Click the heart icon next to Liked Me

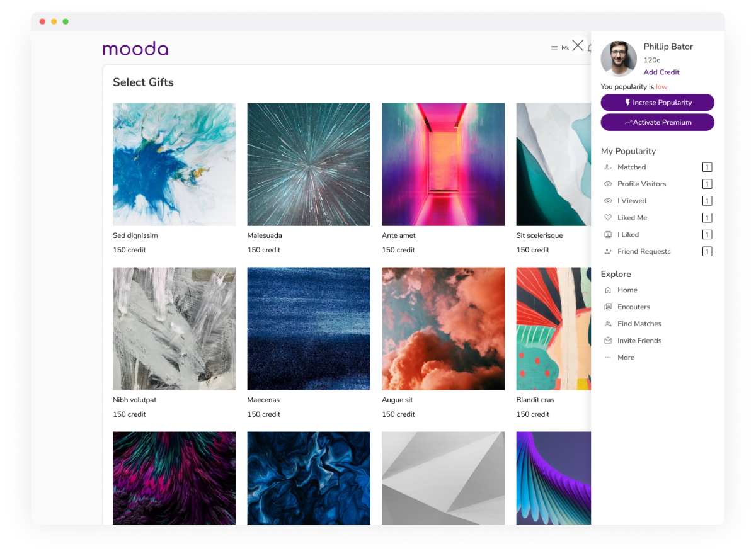click(608, 218)
